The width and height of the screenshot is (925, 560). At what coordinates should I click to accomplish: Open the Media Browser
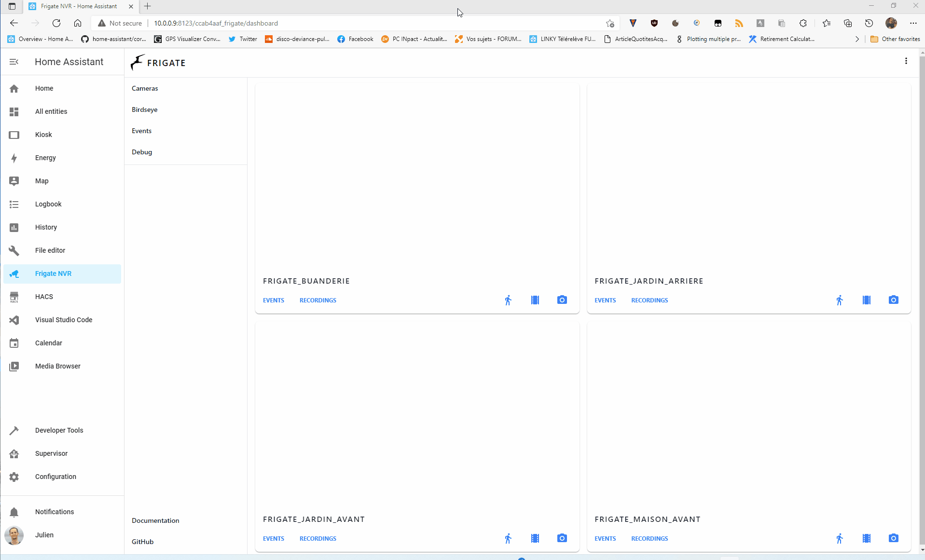[x=57, y=366]
